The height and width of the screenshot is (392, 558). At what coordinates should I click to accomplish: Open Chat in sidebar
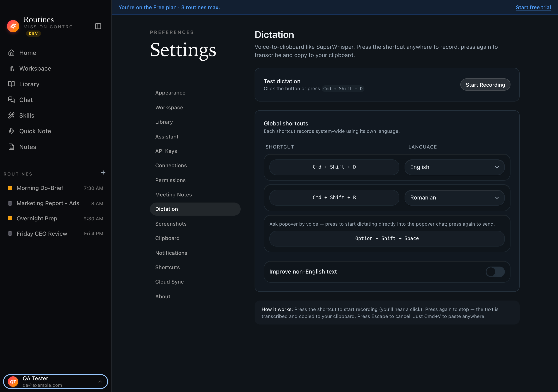56,100
